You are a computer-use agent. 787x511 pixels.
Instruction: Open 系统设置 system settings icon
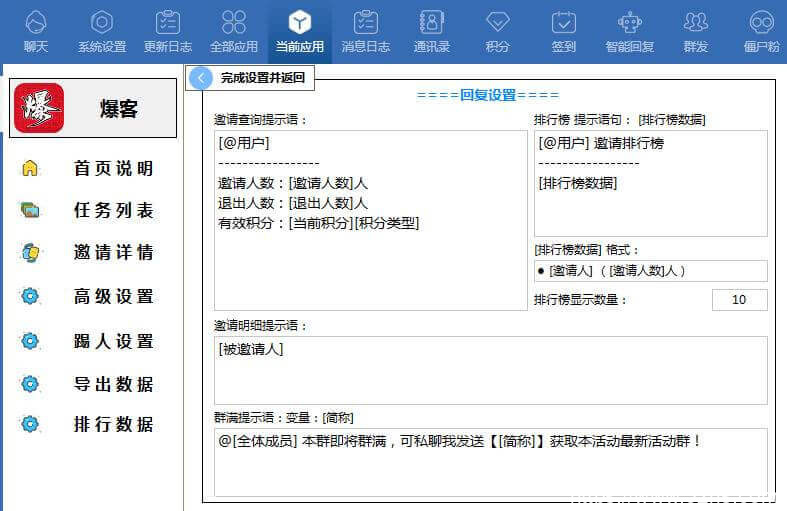pyautogui.click(x=102, y=24)
